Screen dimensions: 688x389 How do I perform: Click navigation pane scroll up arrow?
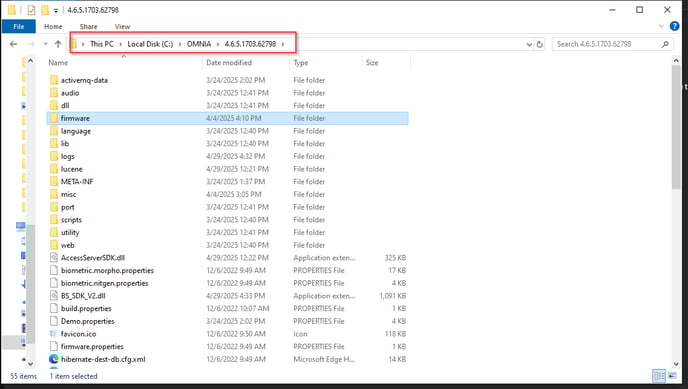point(30,61)
